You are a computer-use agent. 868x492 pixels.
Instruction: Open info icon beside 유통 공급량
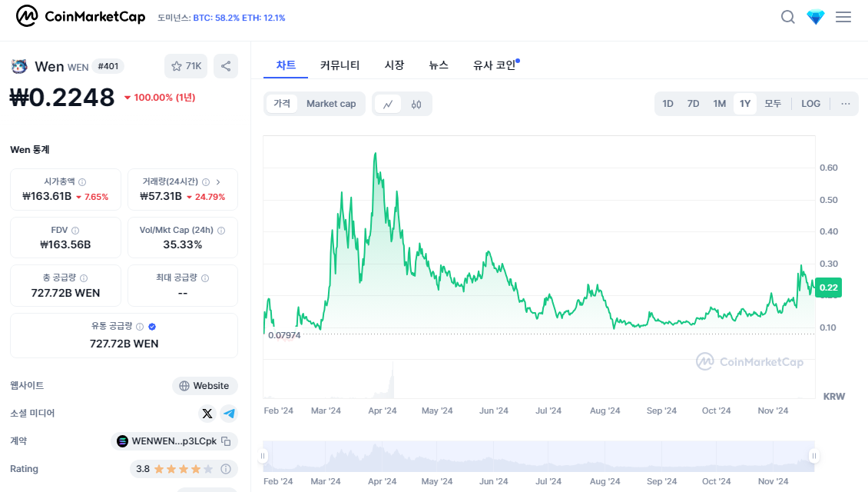tap(140, 327)
